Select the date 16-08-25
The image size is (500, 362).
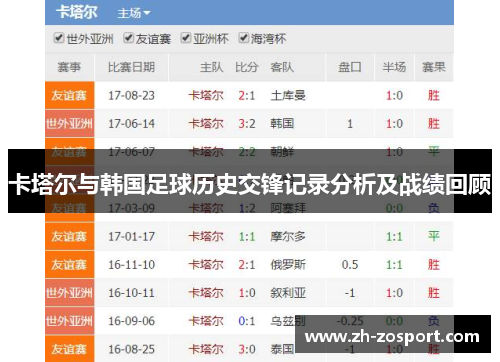click(x=131, y=349)
